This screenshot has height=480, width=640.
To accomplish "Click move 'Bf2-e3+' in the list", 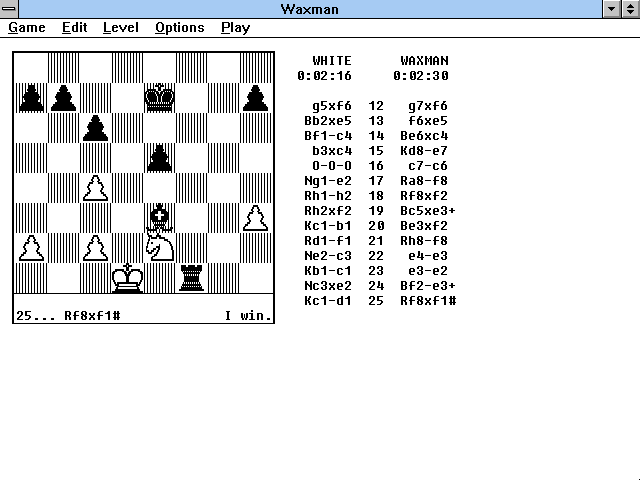I will click(x=428, y=286).
